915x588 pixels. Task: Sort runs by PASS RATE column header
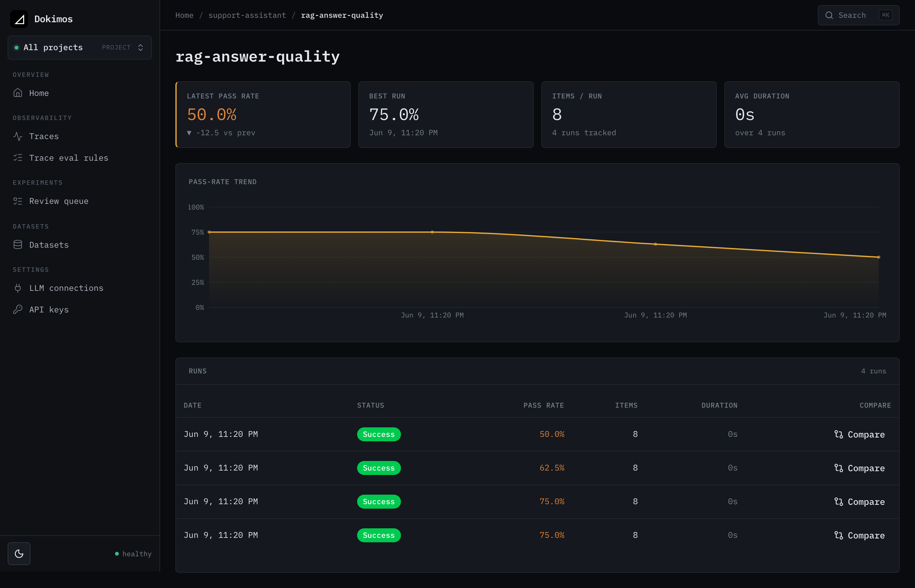[x=544, y=405]
